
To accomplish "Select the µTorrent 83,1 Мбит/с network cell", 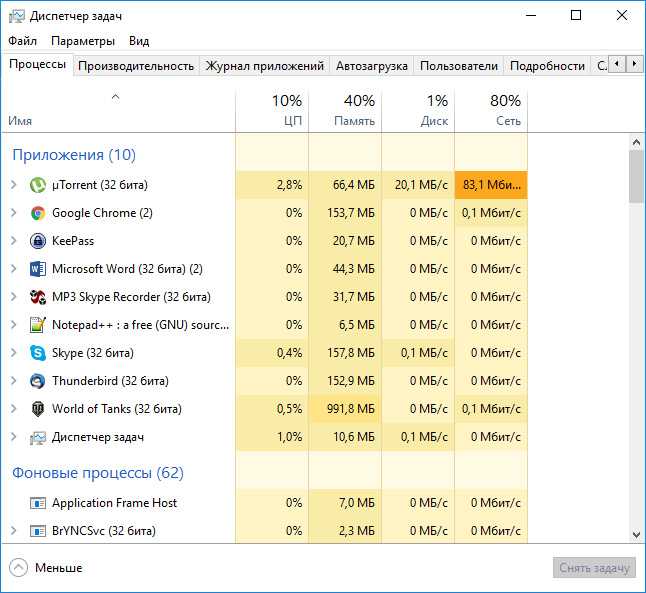I will (491, 185).
